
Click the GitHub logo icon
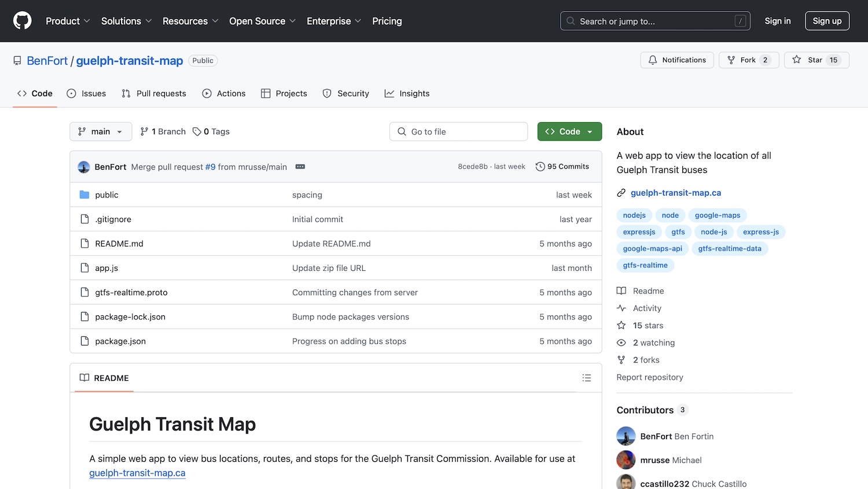23,21
